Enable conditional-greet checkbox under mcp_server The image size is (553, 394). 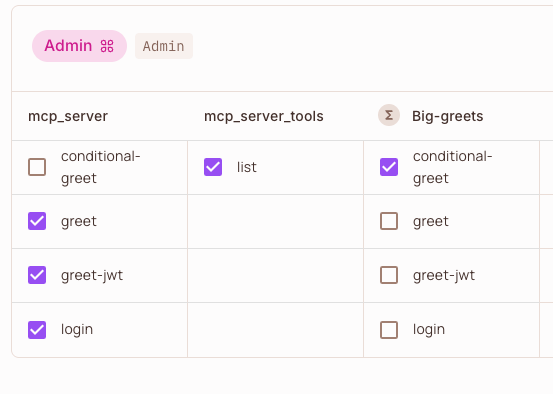[x=37, y=167]
